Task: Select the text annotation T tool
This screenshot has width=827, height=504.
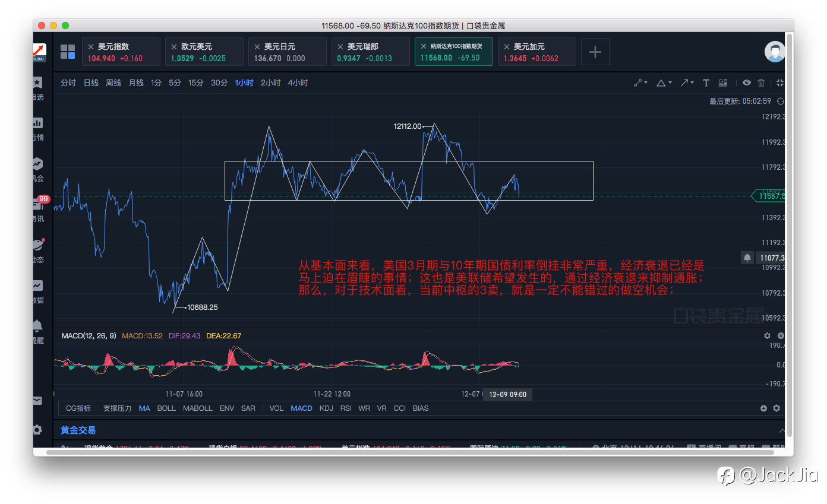Action: 706,83
